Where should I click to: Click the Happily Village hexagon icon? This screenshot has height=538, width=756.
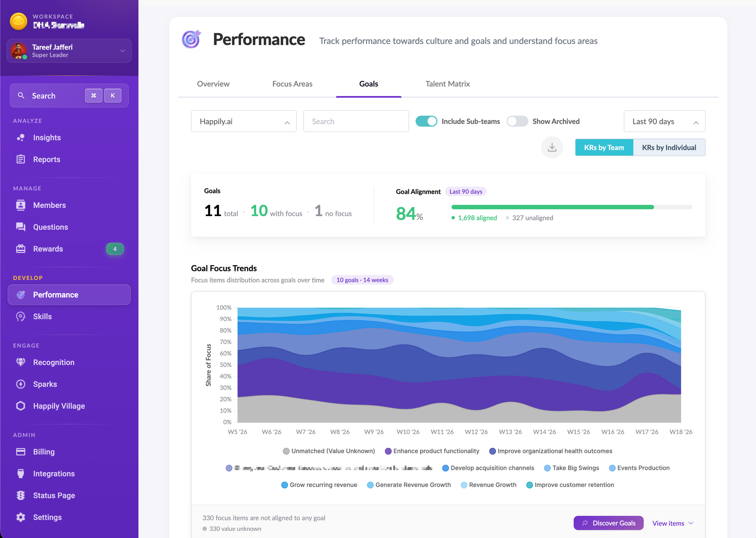[21, 406]
